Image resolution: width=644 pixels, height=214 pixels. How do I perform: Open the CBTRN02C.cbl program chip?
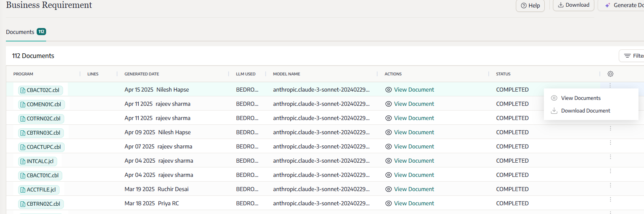41,204
